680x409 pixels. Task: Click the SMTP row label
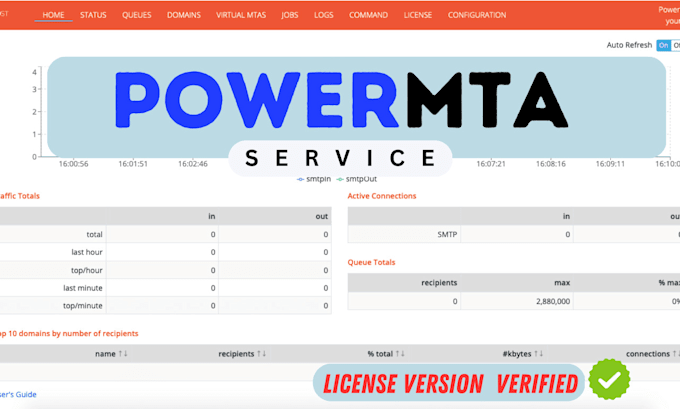[447, 235]
